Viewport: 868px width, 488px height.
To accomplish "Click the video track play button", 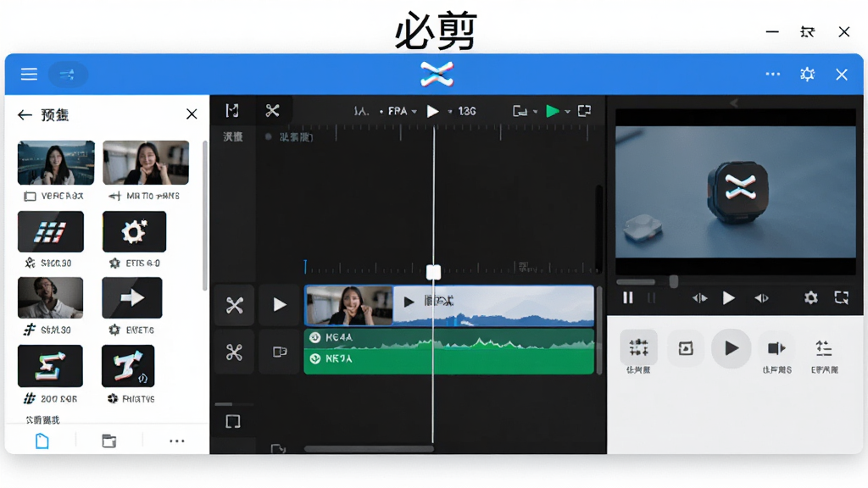I will [x=280, y=305].
